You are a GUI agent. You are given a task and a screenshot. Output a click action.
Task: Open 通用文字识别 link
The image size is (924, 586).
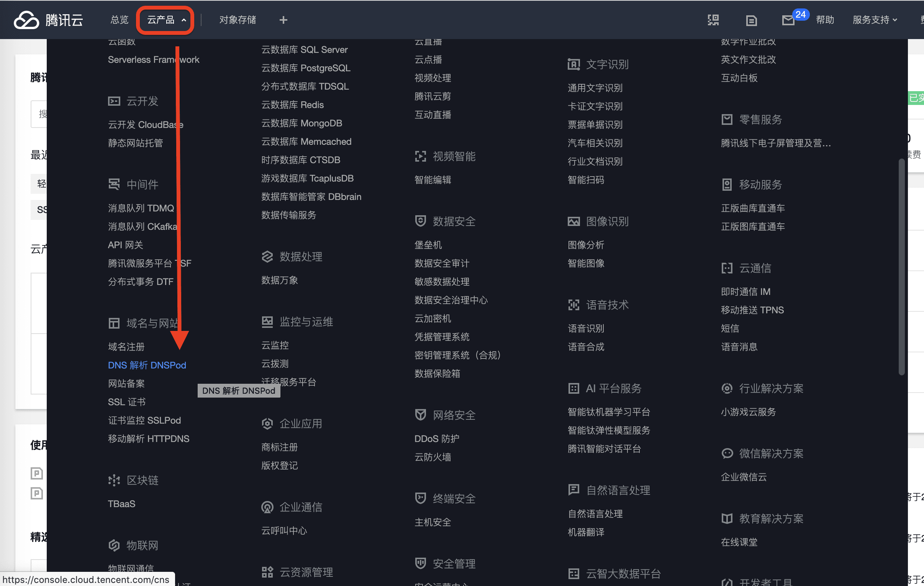click(595, 88)
